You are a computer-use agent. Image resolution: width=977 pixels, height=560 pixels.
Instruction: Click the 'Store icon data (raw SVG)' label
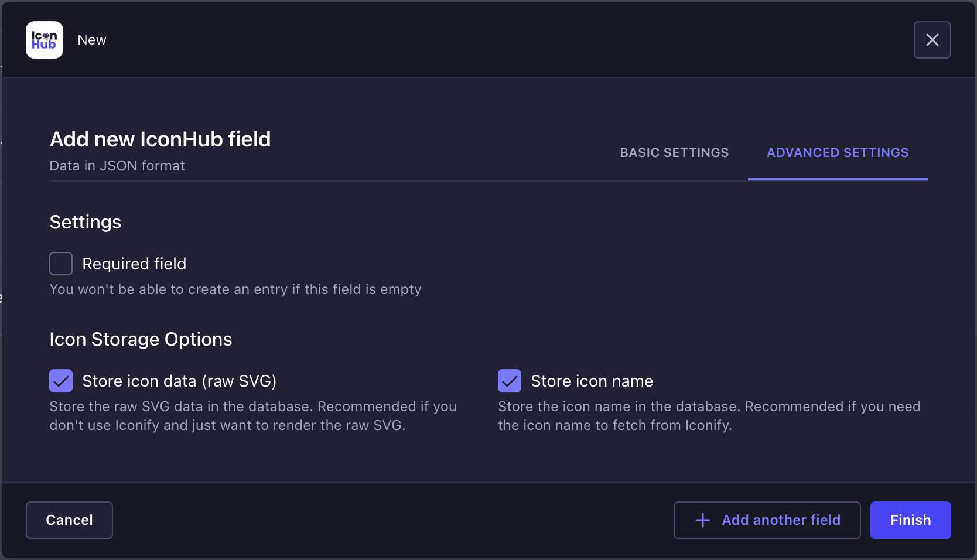(179, 381)
